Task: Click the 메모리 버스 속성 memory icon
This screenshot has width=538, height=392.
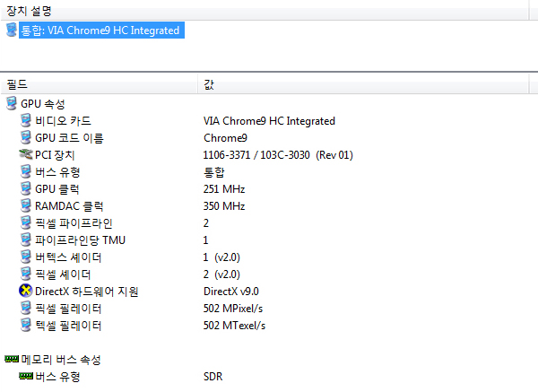Action: click(12, 360)
